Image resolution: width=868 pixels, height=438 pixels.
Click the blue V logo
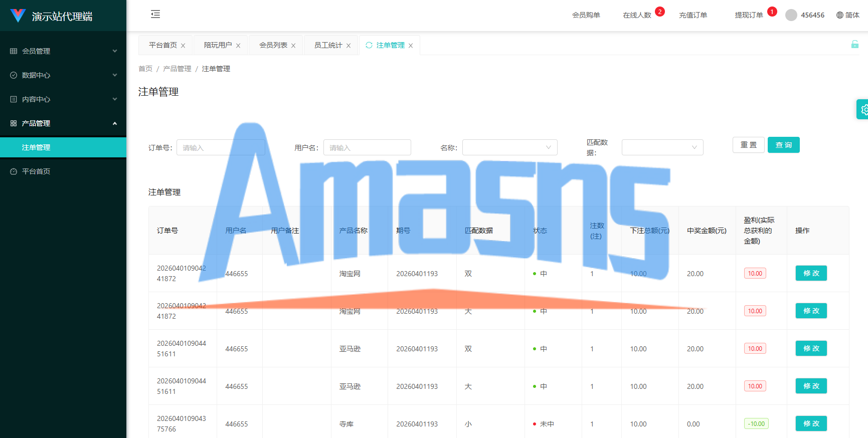click(18, 16)
